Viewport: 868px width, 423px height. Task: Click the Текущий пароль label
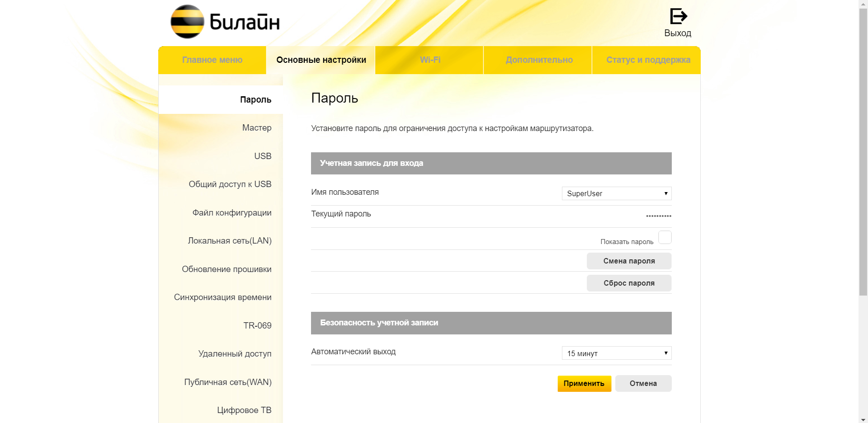coord(341,214)
